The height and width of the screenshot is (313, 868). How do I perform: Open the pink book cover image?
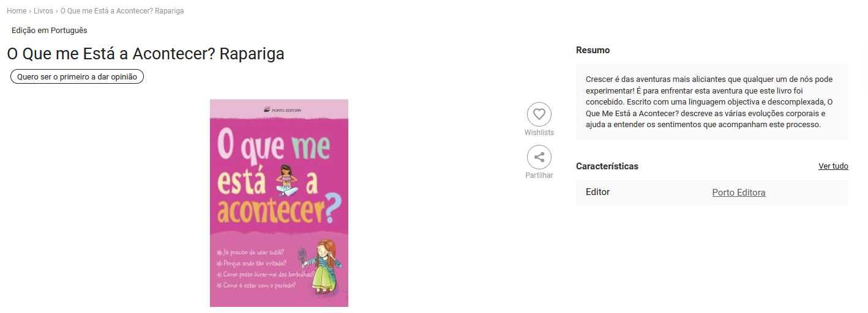tap(279, 203)
